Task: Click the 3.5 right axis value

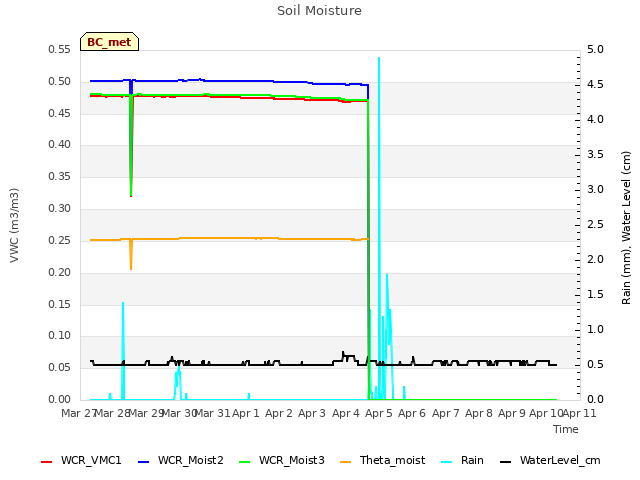Action: 595,154
